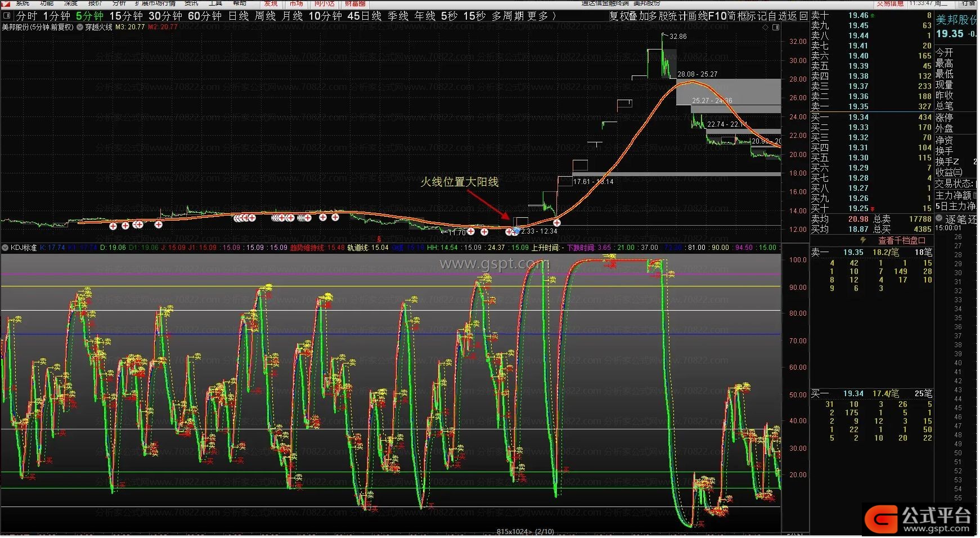The image size is (980, 538).
Task: Switch to 15秒 period
Action: click(474, 16)
